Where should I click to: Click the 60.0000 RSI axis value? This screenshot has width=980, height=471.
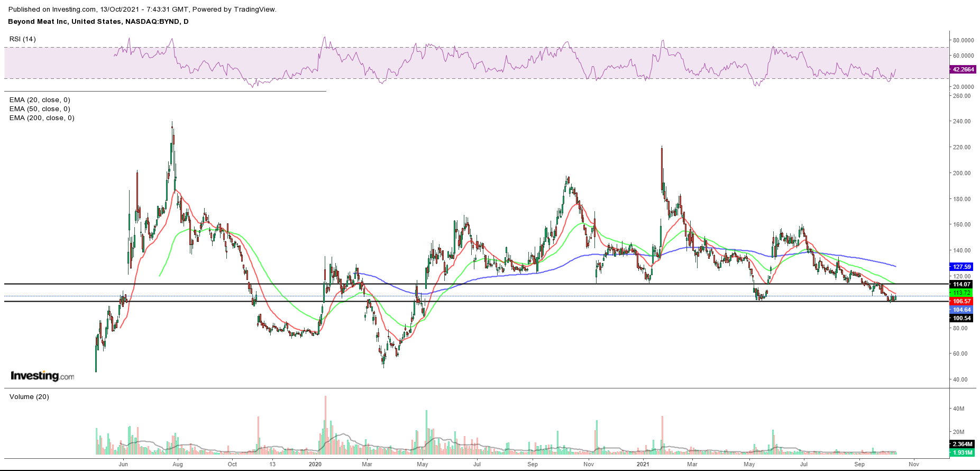(963, 56)
